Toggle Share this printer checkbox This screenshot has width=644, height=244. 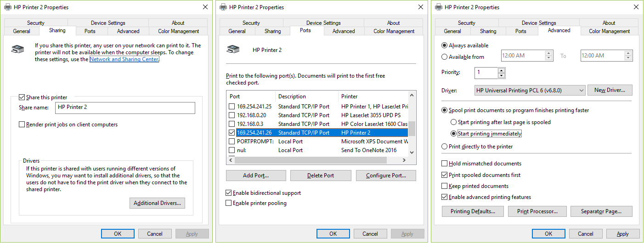22,97
